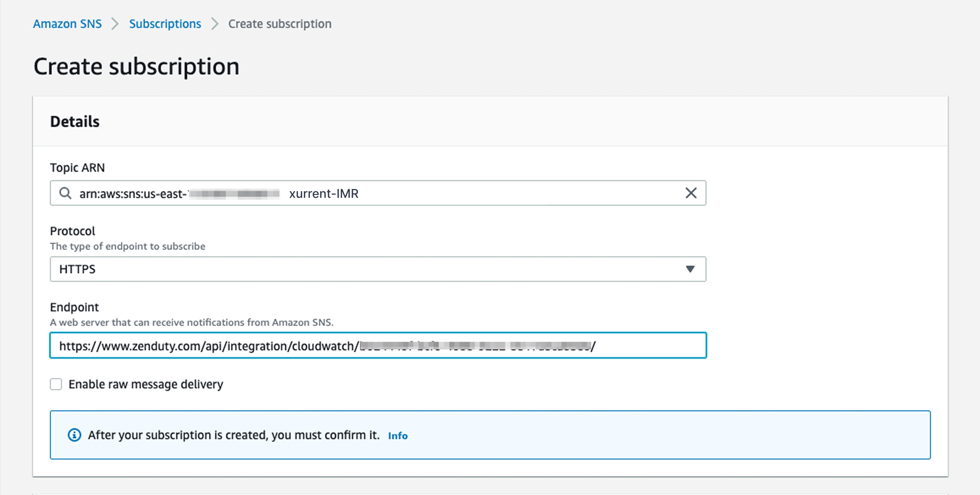Screen dimensions: 980x495
Task: Open the Info link in confirmation notice
Action: [x=398, y=436]
